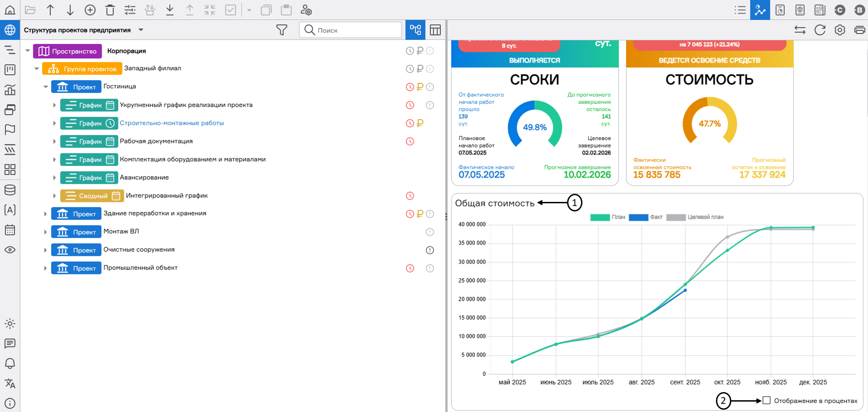
Task: Click the filter funnel icon
Action: (281, 30)
